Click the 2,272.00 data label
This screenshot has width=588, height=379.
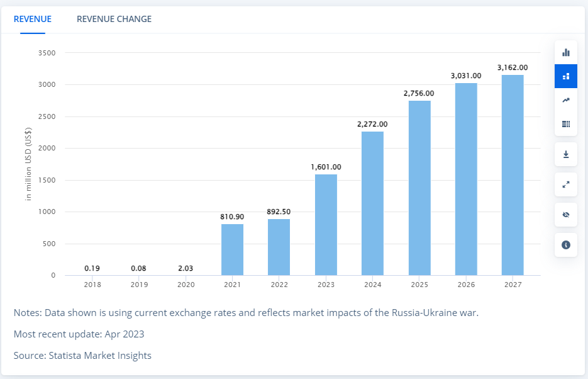tap(372, 124)
